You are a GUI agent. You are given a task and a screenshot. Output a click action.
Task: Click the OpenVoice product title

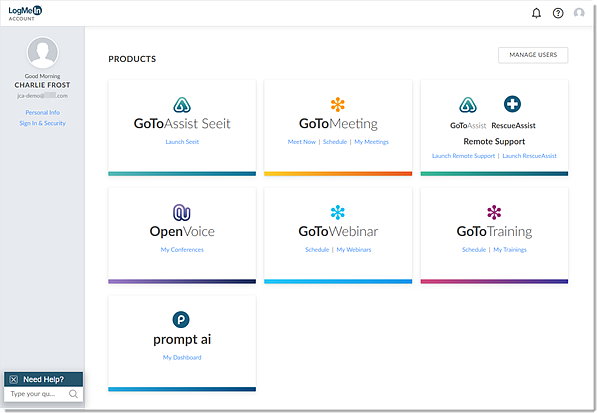point(182,231)
